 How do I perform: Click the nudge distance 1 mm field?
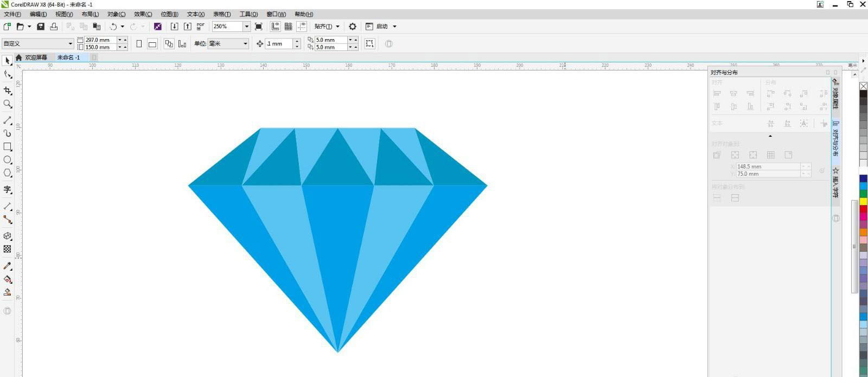pyautogui.click(x=279, y=43)
